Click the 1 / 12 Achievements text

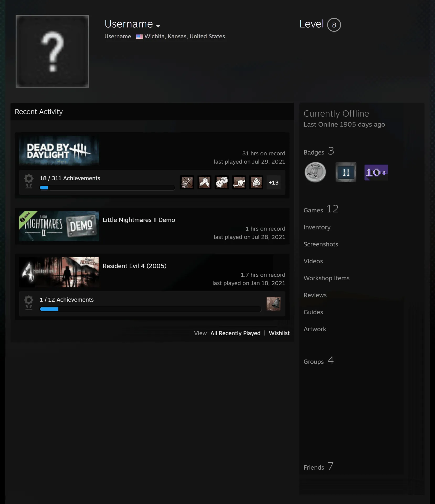[x=67, y=300]
